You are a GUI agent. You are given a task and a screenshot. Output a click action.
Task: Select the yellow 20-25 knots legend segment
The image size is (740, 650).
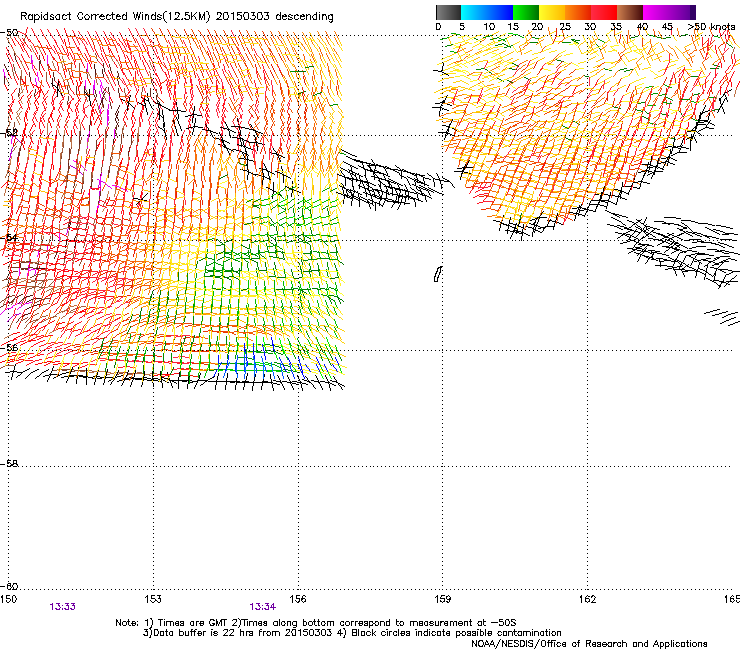coord(552,12)
